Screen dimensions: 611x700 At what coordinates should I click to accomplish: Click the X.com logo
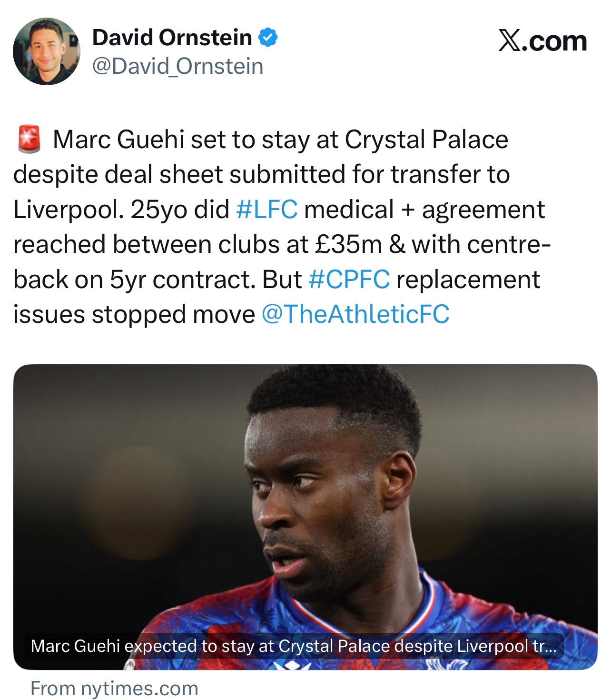(x=542, y=41)
